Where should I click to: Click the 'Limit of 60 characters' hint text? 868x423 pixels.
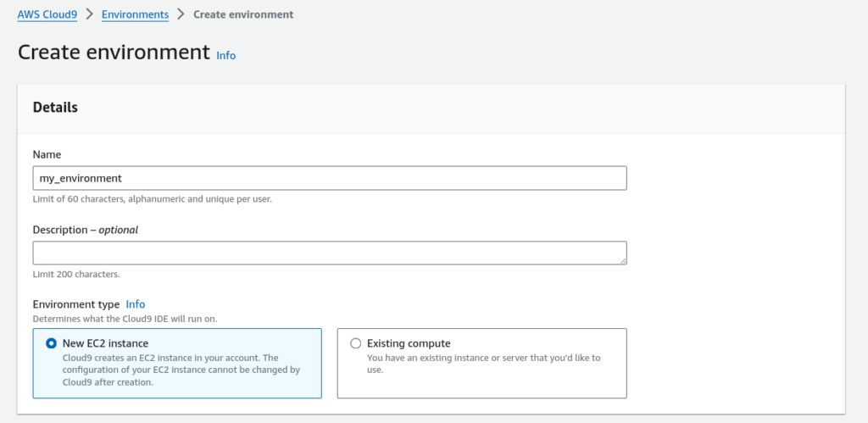[152, 199]
